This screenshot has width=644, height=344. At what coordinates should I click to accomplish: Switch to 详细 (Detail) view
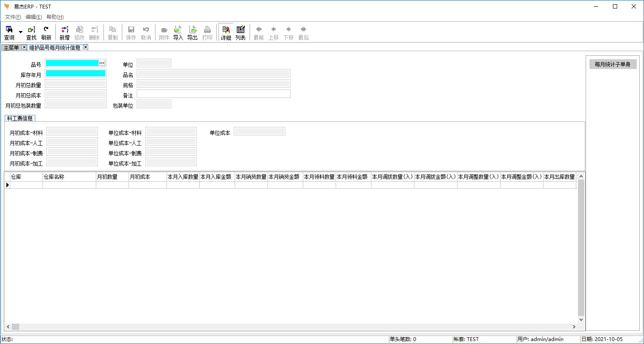pos(226,32)
